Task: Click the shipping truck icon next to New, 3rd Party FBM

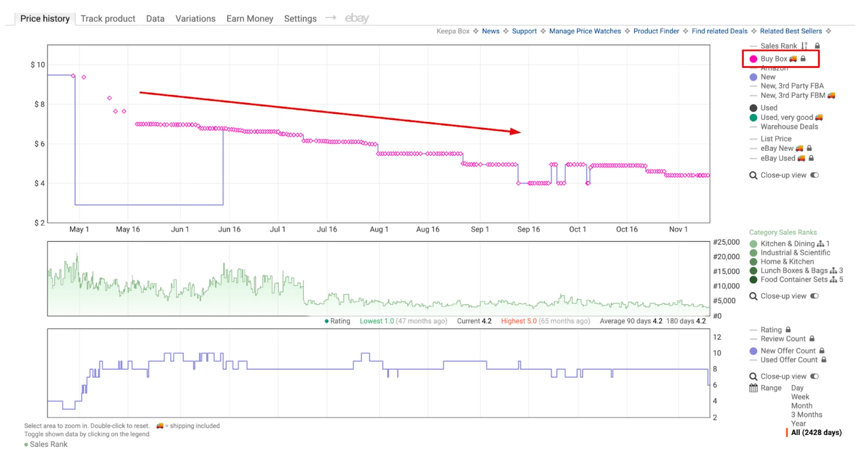Action: [x=831, y=95]
